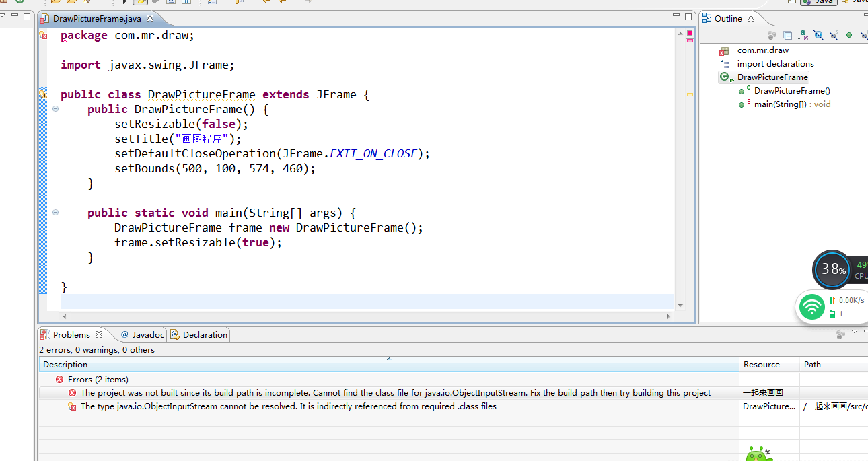The width and height of the screenshot is (868, 461).
Task: Click the setTitle line in the editor
Action: 178,139
